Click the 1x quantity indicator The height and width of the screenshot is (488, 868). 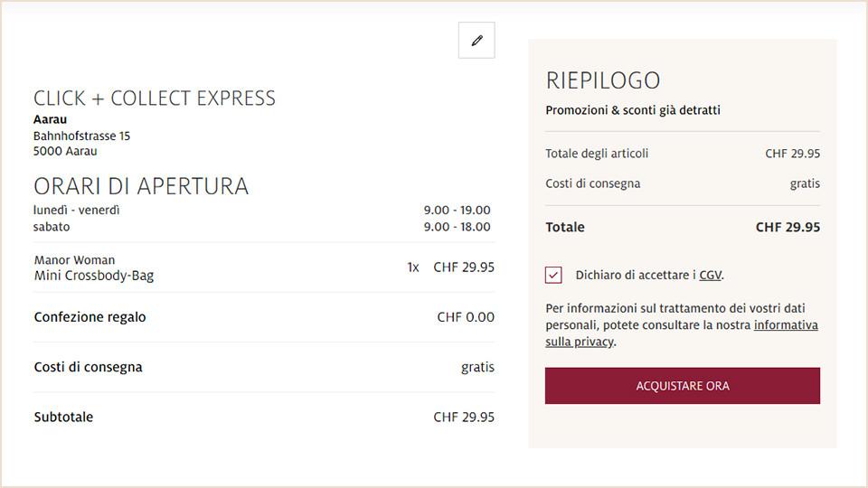(413, 267)
